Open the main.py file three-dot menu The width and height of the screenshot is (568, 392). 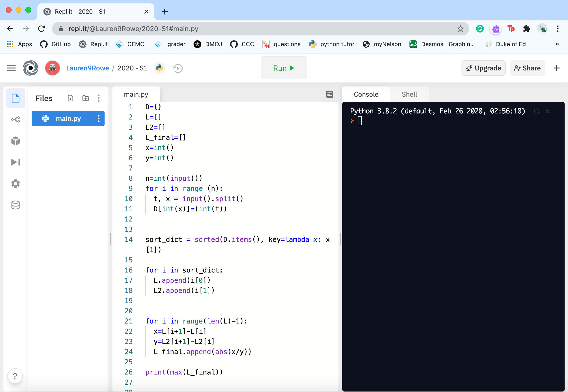tap(99, 119)
